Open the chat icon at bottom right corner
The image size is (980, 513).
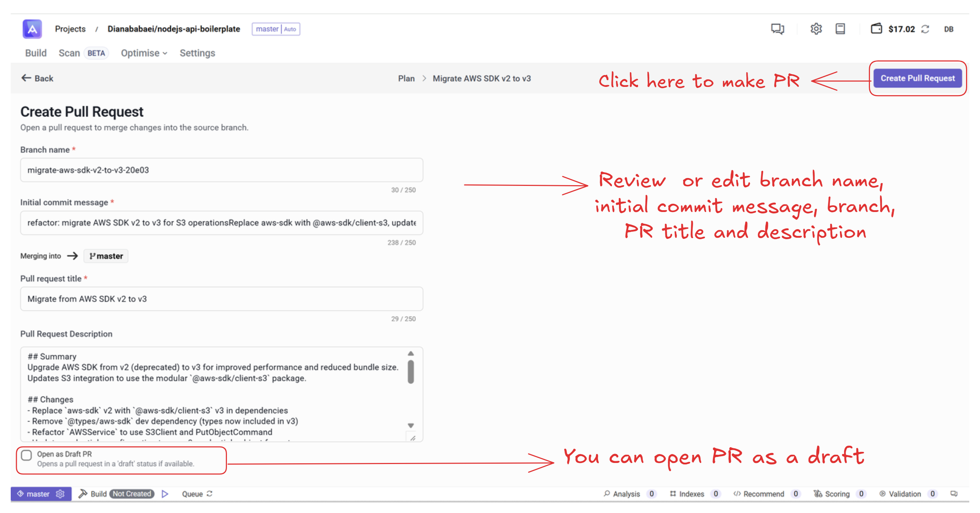click(954, 494)
